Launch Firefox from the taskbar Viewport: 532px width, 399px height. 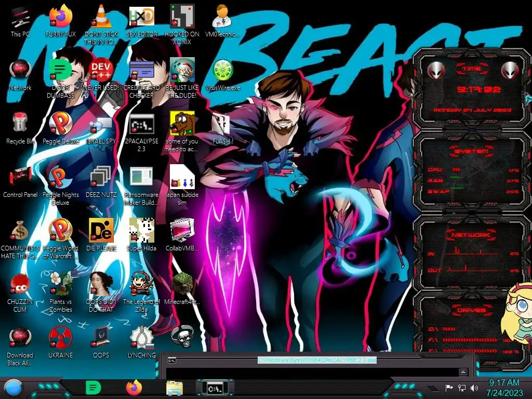tap(135, 388)
